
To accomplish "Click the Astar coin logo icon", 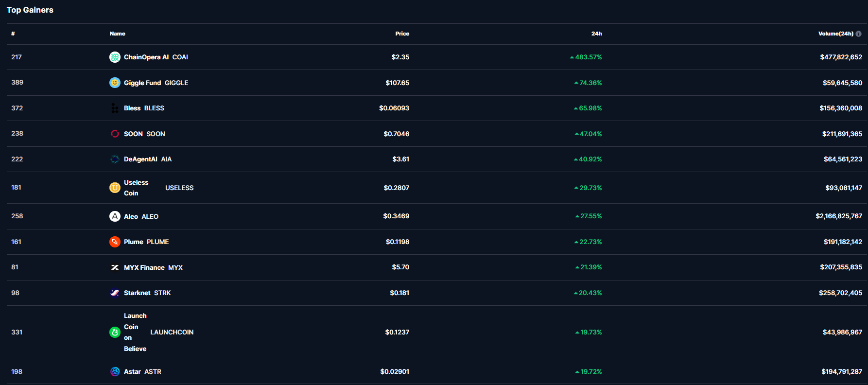I will (115, 371).
